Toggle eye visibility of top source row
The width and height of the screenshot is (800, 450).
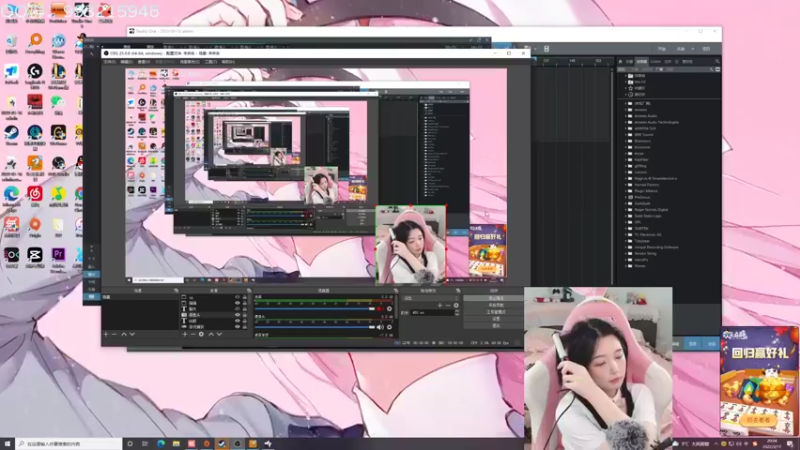point(237,297)
